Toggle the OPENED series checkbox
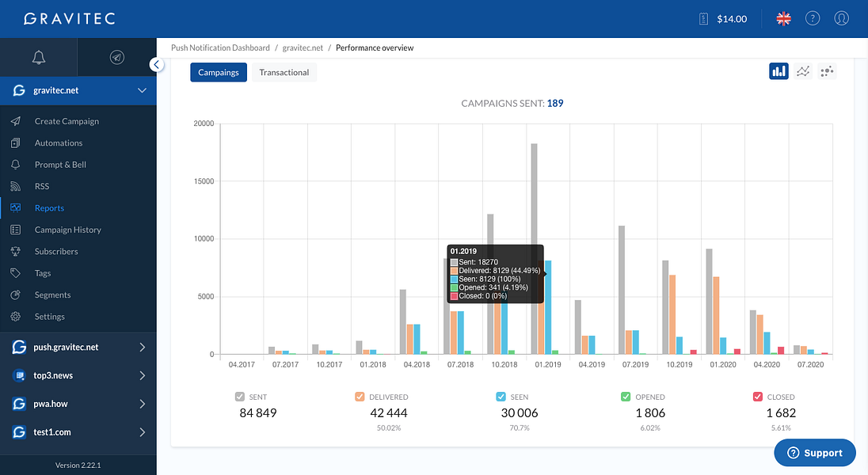This screenshot has height=475, width=868. 626,397
